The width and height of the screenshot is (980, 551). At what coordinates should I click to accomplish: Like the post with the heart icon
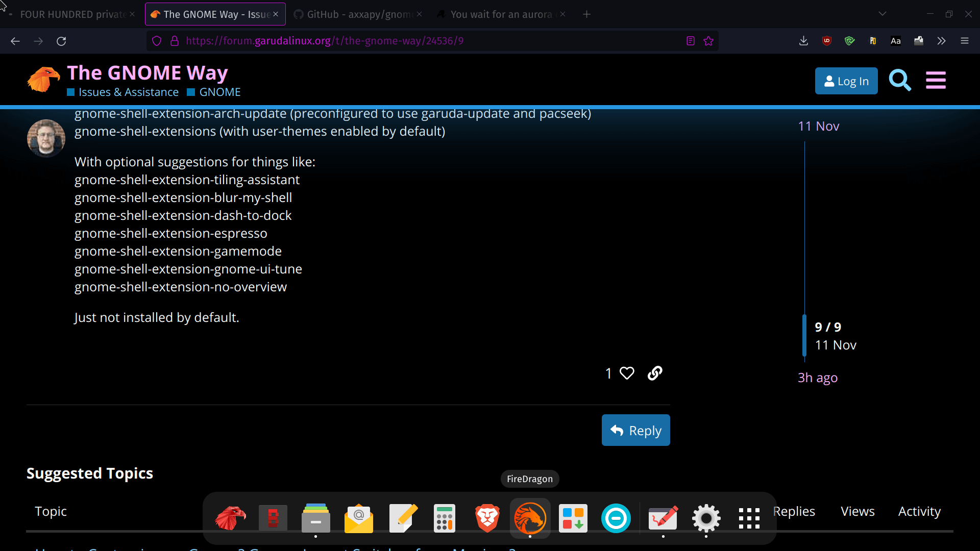(627, 373)
